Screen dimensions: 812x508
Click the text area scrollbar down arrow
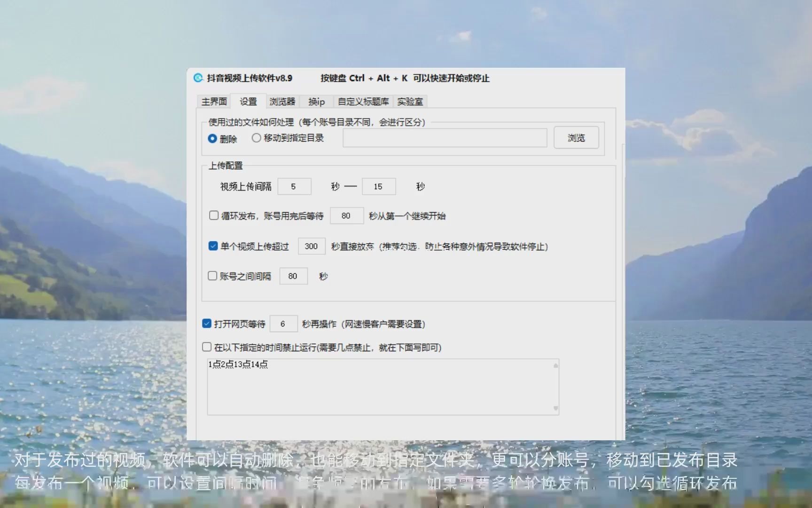click(555, 408)
